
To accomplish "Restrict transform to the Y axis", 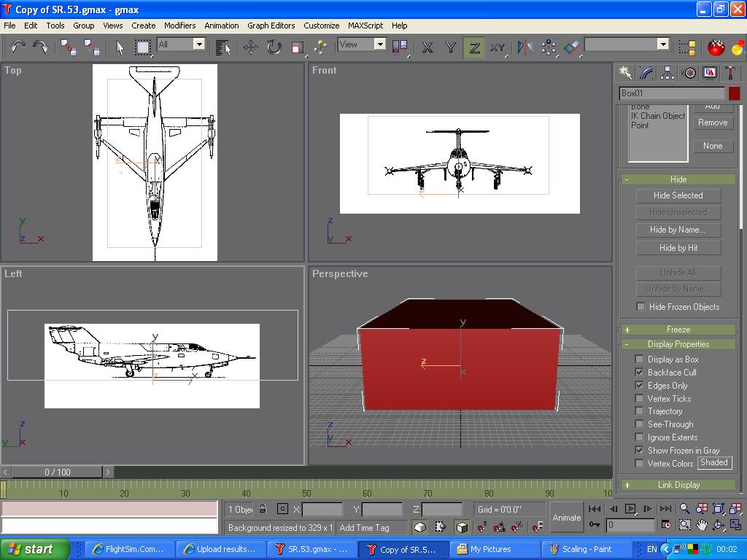I will 451,47.
